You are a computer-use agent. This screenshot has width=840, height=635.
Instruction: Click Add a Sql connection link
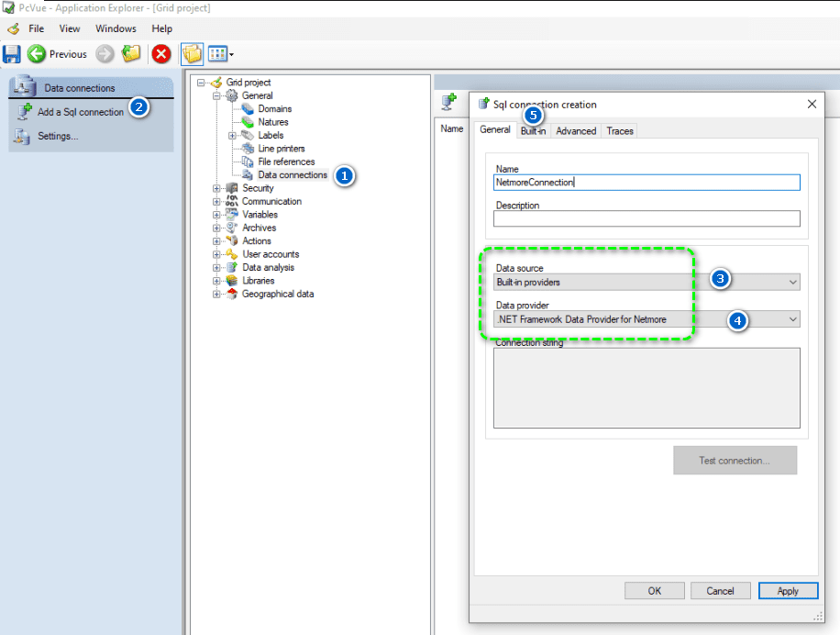tap(81, 112)
